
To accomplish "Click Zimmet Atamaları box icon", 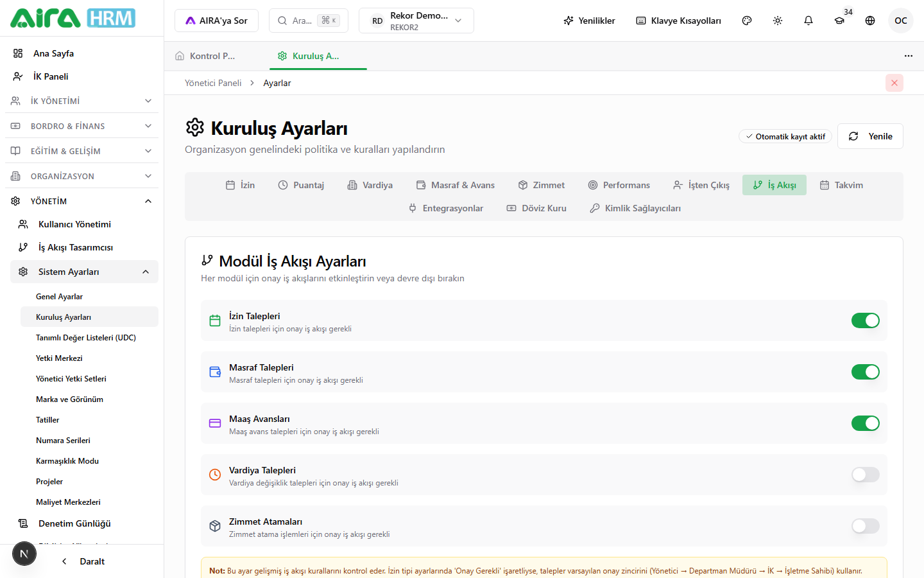I will coord(215,526).
